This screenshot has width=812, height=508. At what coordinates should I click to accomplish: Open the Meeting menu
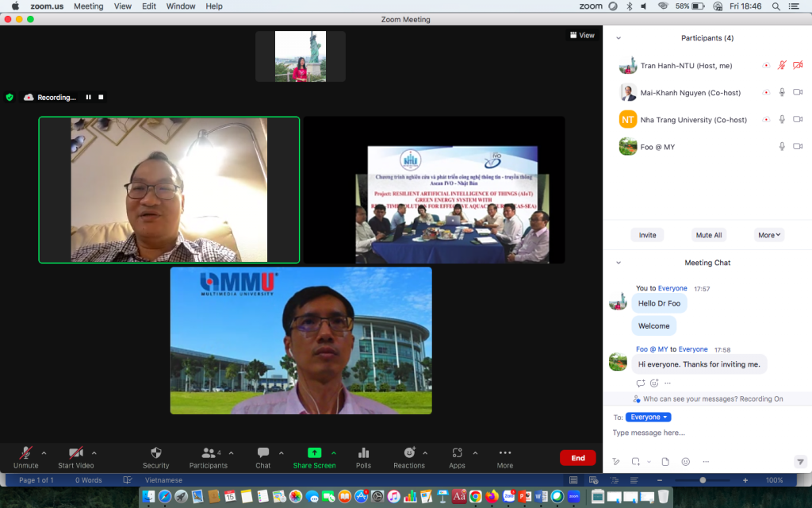pyautogui.click(x=89, y=6)
